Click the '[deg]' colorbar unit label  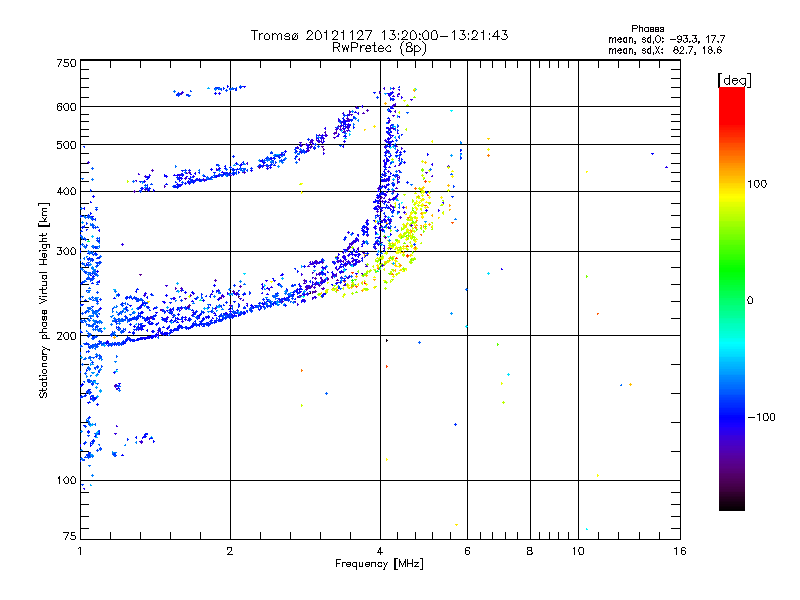point(734,80)
